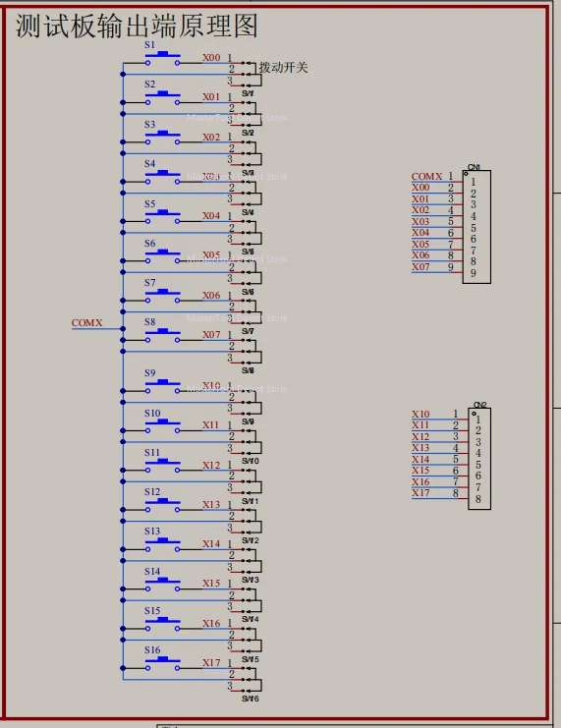Select the title text 测试板输出端原理图
The height and width of the screenshot is (728, 561).
(x=137, y=26)
